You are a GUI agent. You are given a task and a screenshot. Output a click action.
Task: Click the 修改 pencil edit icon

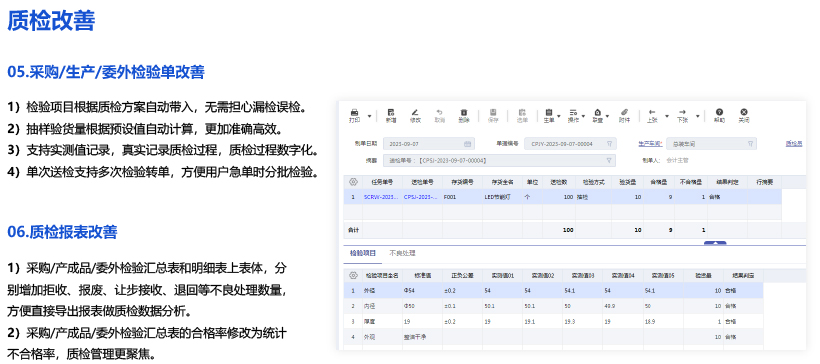[415, 112]
